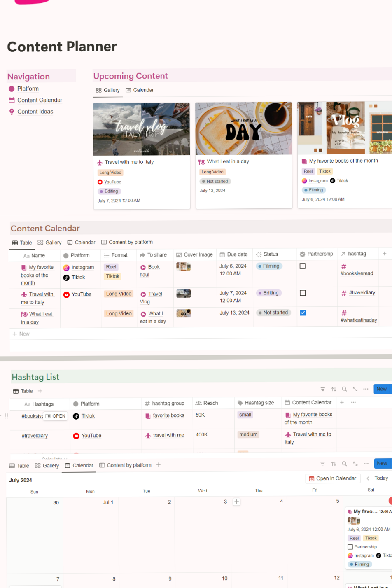Click the filter icon in Hashtag List toolbar
The width and height of the screenshot is (392, 588).
pyautogui.click(x=323, y=389)
